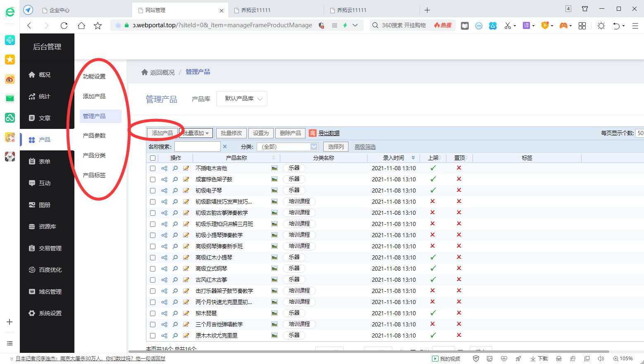Edit 成套棕色架子鼓 with the pencil icon

pyautogui.click(x=185, y=179)
